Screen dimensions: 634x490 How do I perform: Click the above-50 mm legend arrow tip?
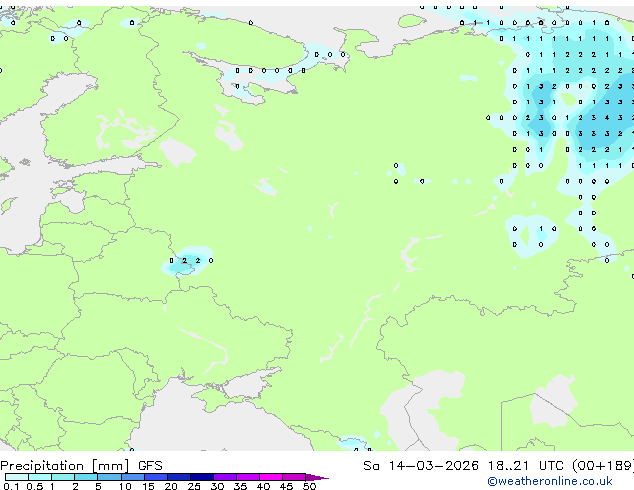317,477
